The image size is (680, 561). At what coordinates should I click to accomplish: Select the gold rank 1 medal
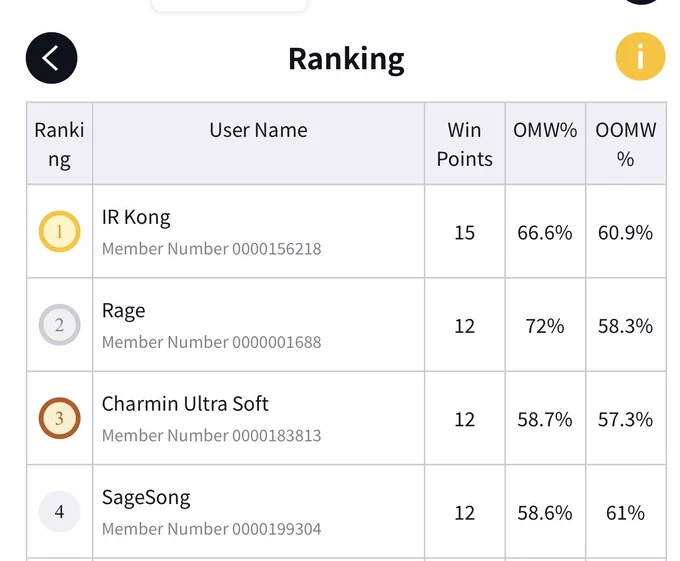click(59, 232)
